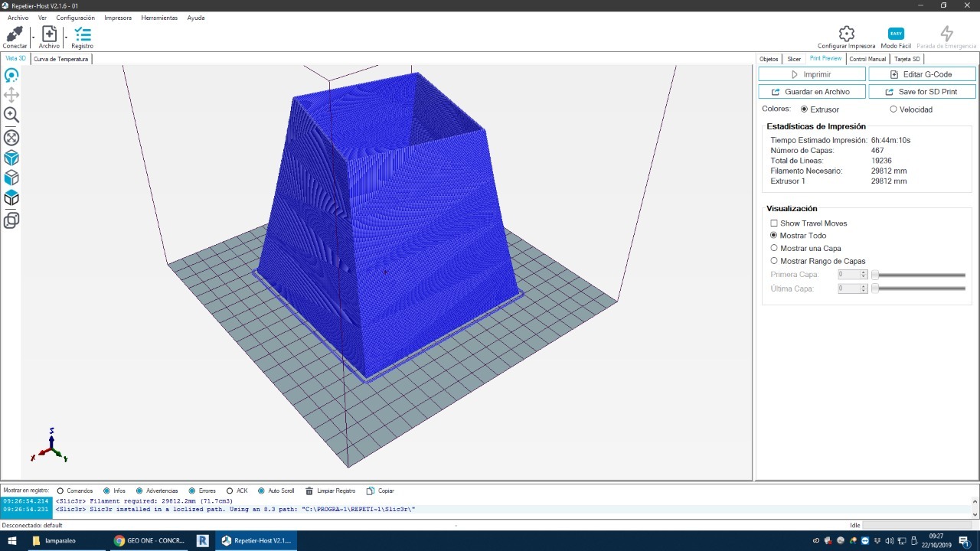Viewport: 980px width, 551px height.
Task: Toggle Comandos log filter
Action: click(x=60, y=491)
